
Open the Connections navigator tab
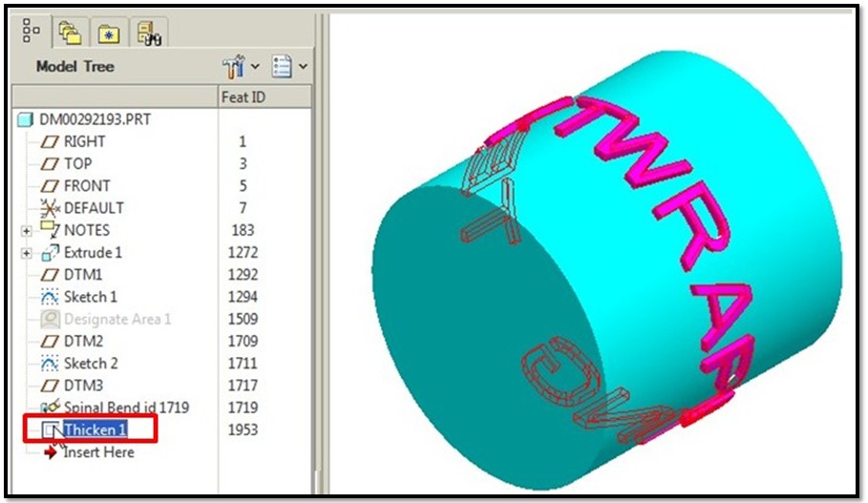pos(149,33)
